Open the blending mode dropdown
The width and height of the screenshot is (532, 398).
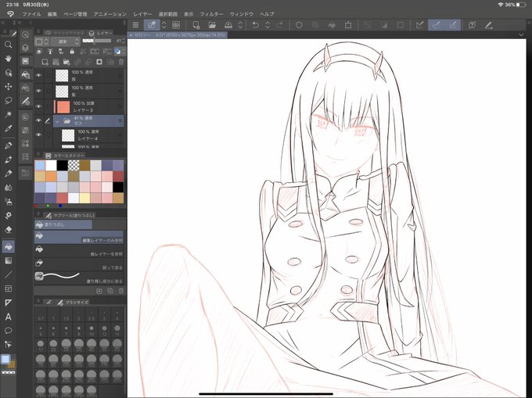(66, 41)
